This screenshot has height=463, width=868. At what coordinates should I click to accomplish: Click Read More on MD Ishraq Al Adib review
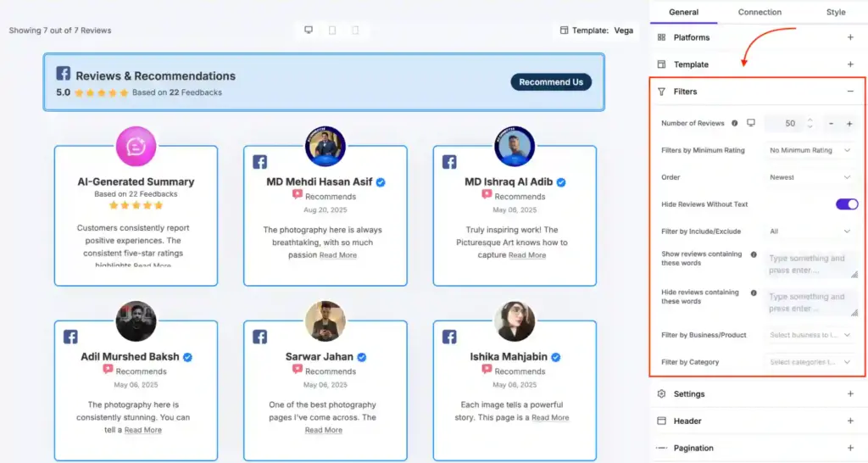click(527, 255)
